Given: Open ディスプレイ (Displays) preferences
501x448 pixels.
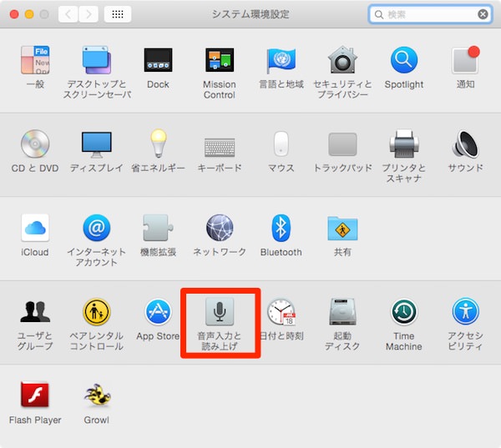Looking at the screenshot, I should point(97,144).
